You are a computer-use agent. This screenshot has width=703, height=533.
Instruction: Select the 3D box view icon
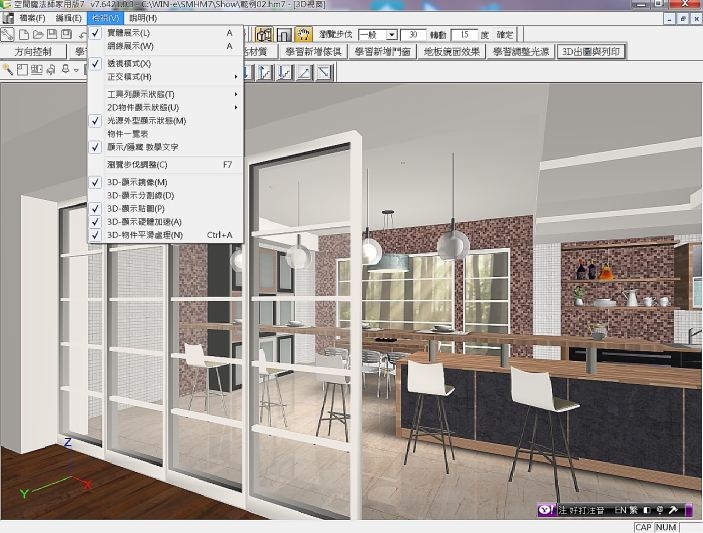pos(264,35)
